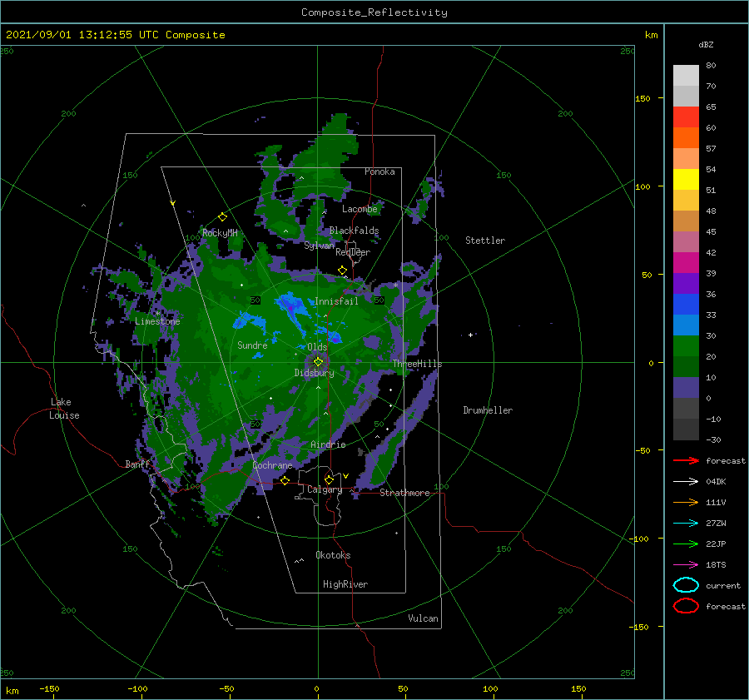
Task: Click the cyan 'current' ellipse legend icon
Action: (x=686, y=585)
